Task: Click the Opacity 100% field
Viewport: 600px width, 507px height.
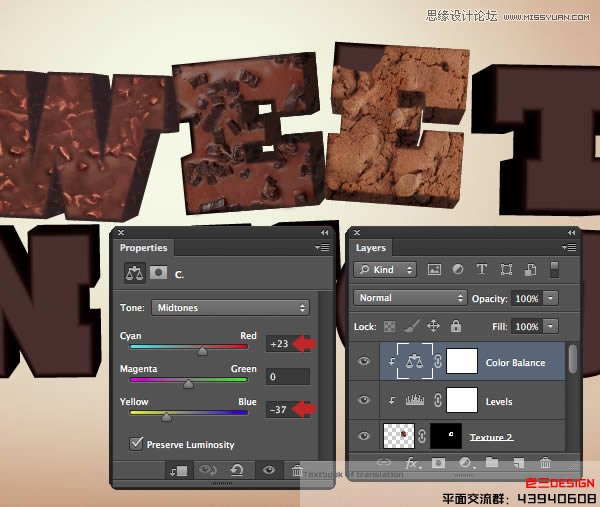Action: [527, 298]
